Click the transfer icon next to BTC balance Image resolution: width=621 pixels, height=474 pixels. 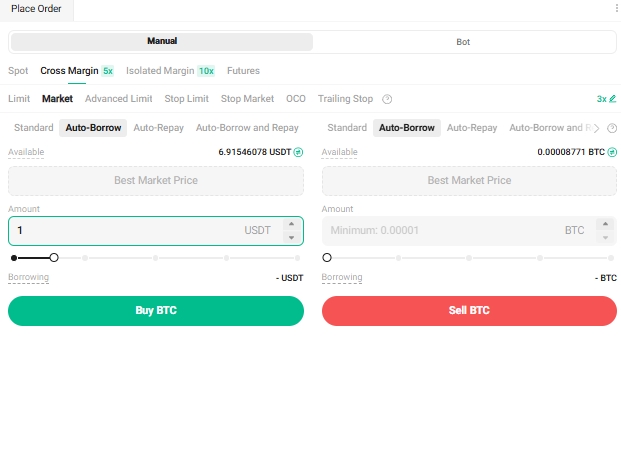coord(612,152)
